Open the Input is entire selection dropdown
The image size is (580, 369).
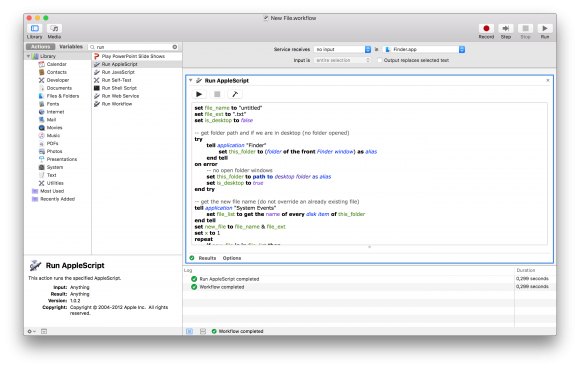(x=342, y=60)
